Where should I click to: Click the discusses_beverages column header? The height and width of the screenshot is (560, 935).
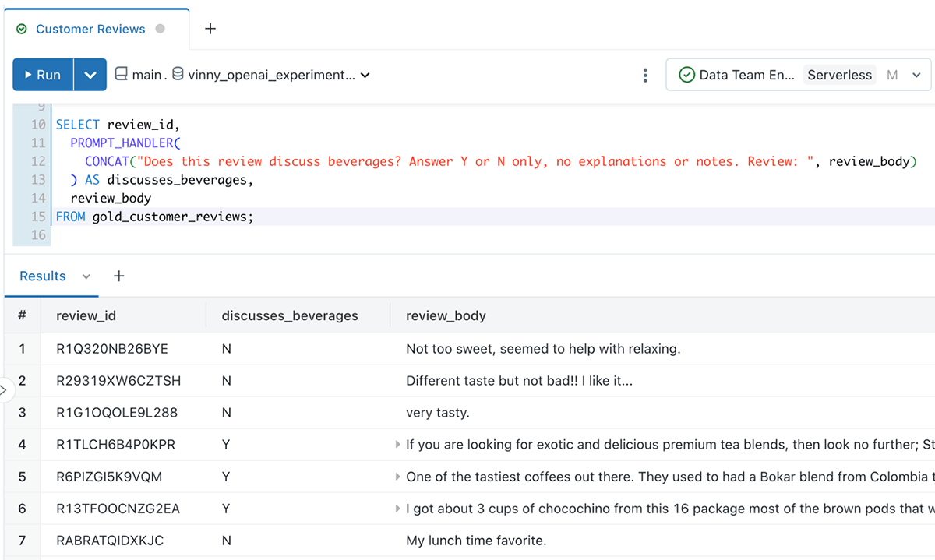(x=290, y=315)
